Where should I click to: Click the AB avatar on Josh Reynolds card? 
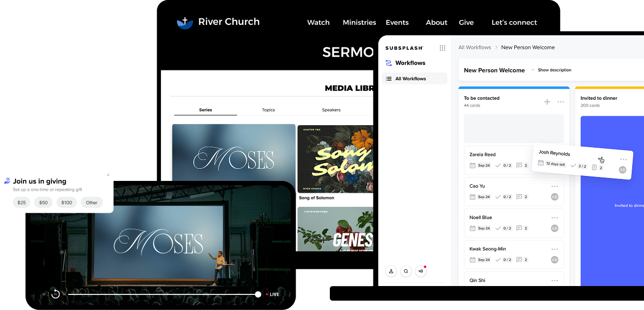(622, 170)
